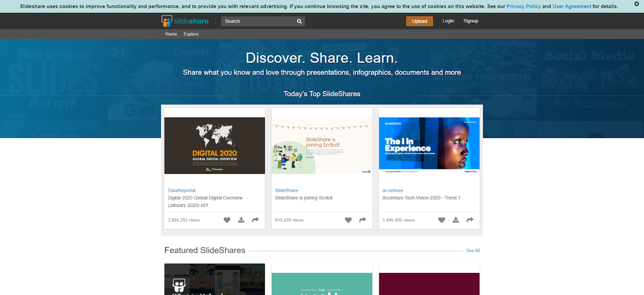Open the Privacy Policy link
This screenshot has height=295, width=644.
coord(524,6)
